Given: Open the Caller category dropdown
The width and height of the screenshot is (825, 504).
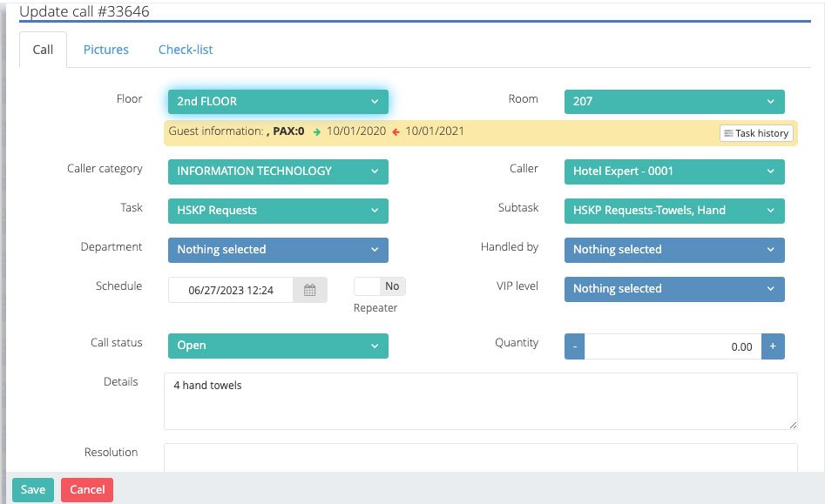Looking at the screenshot, I should click(278, 171).
